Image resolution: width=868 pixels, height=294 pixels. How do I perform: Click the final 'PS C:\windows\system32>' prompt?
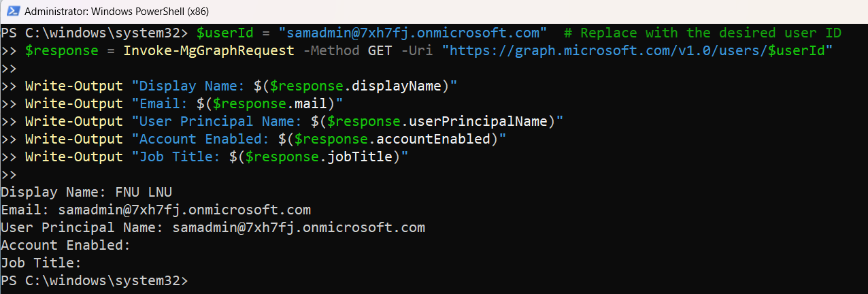pos(94,280)
